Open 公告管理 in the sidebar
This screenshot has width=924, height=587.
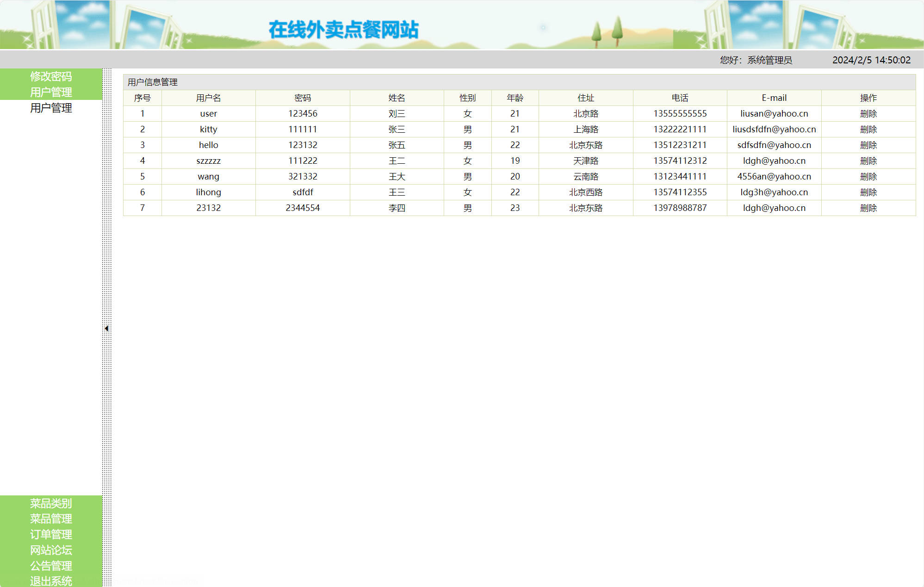point(51,566)
